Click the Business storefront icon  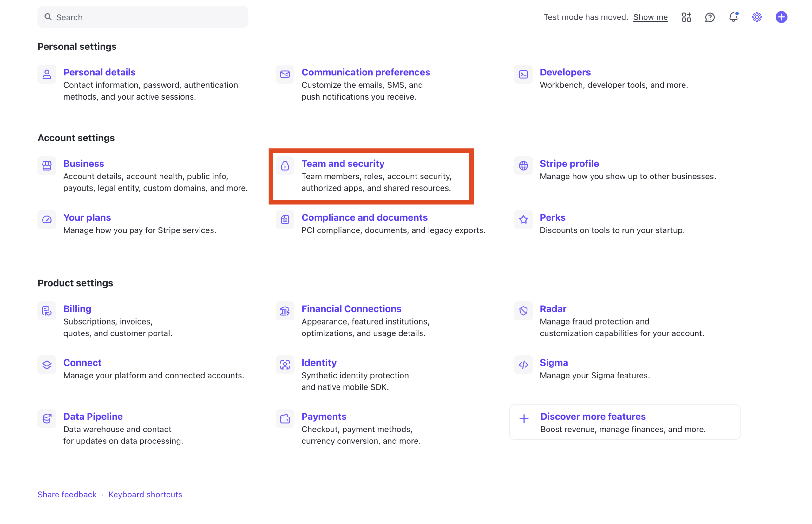pyautogui.click(x=47, y=166)
